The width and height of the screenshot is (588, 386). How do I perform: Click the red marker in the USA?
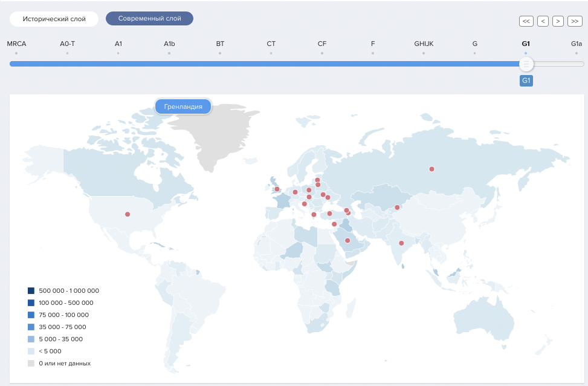coord(128,214)
